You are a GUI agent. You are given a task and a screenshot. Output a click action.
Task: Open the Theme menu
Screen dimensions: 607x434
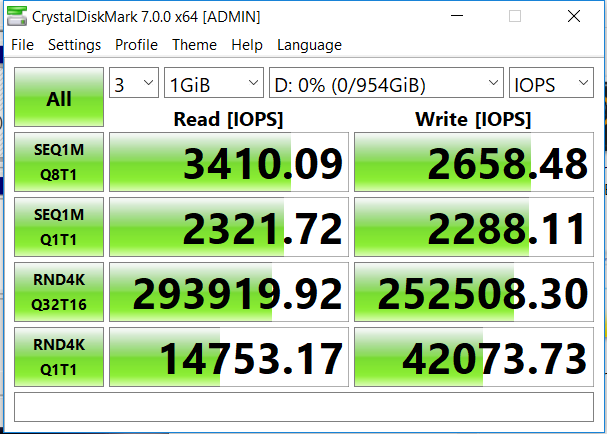click(194, 45)
